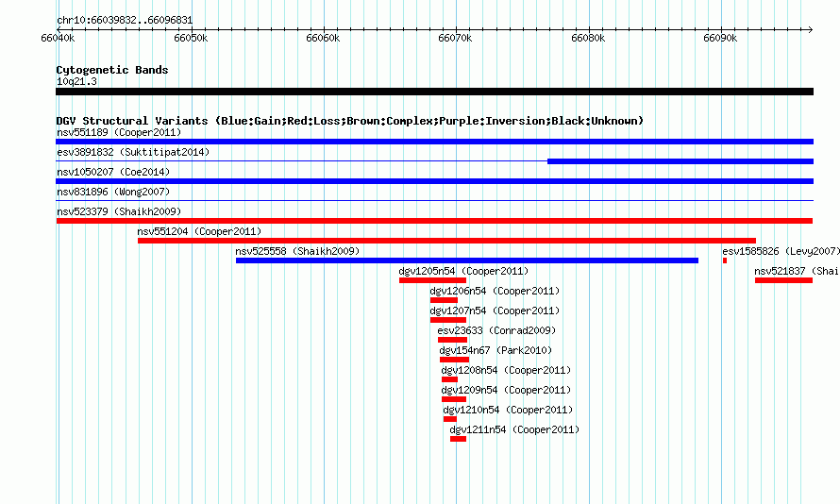Click the 66090k ruler tick label
Image resolution: width=840 pixels, height=504 pixels.
[720, 38]
